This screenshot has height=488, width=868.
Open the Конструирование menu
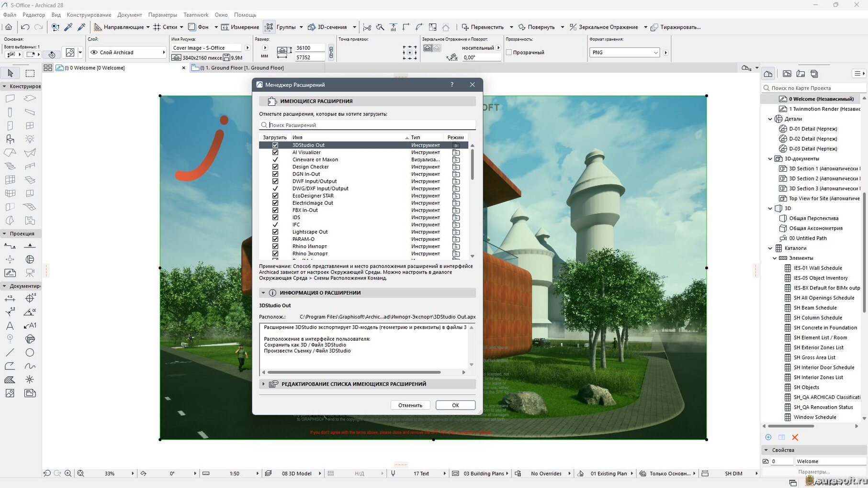(89, 15)
